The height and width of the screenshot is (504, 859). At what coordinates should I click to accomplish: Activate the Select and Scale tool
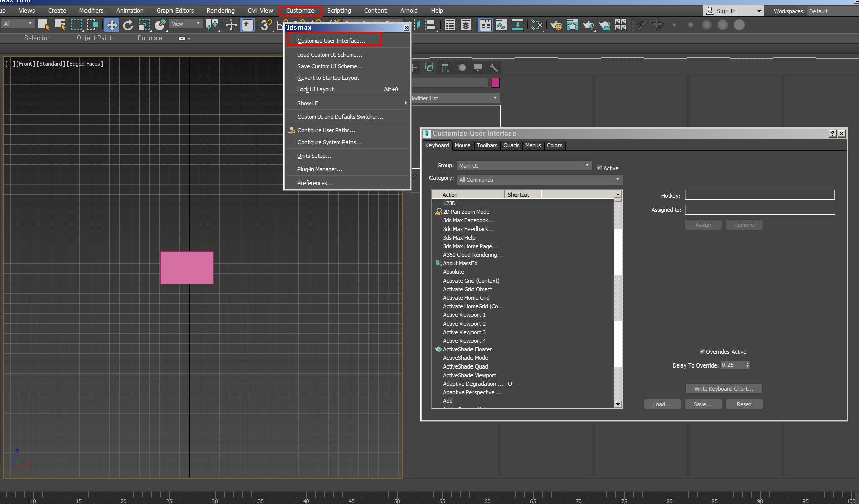pyautogui.click(x=144, y=25)
